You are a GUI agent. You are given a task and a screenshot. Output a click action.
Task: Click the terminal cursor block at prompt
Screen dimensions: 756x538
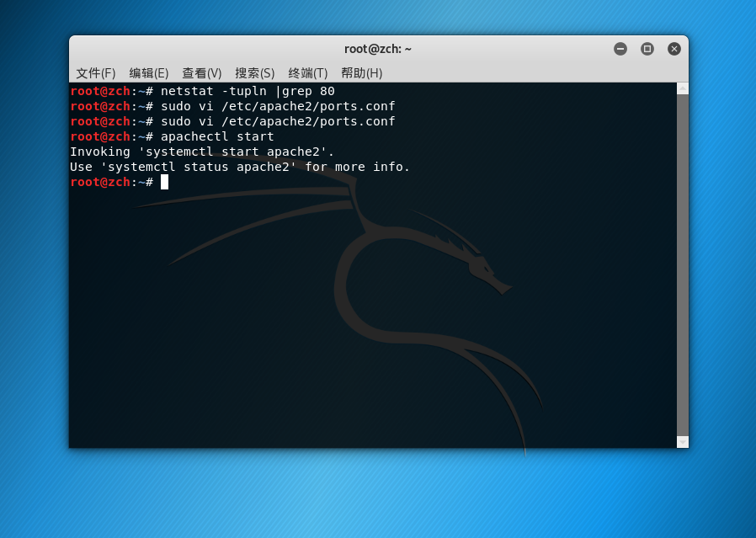tap(164, 182)
